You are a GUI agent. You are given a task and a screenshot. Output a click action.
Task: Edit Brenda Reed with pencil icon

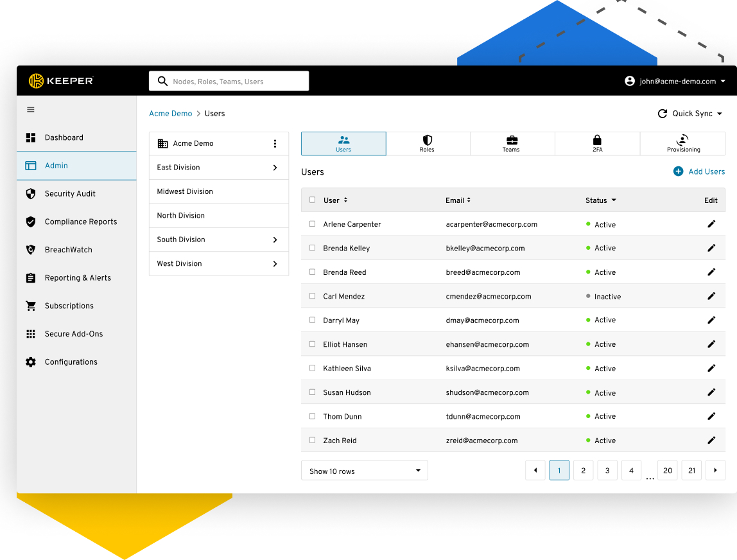click(x=711, y=272)
